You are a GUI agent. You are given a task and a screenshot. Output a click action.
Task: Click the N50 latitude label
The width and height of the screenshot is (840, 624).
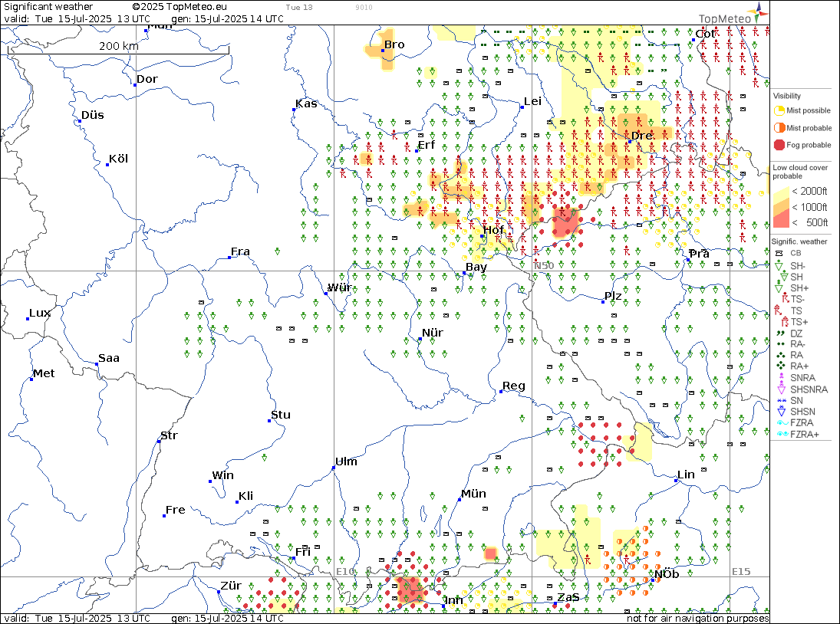(544, 266)
